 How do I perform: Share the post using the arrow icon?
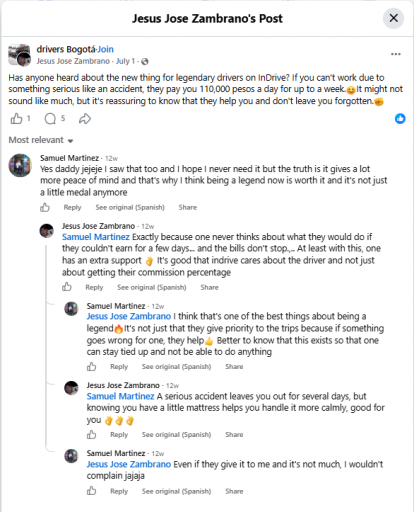pyautogui.click(x=85, y=119)
